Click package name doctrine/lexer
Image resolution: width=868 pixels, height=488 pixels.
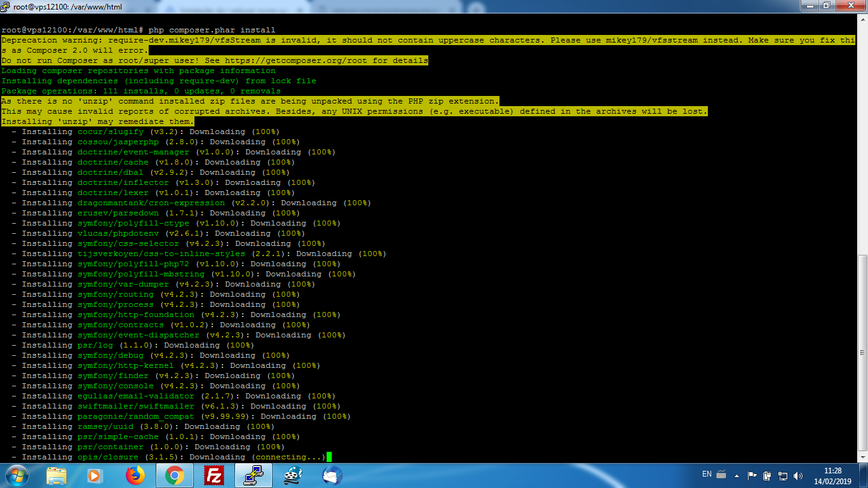coord(113,193)
